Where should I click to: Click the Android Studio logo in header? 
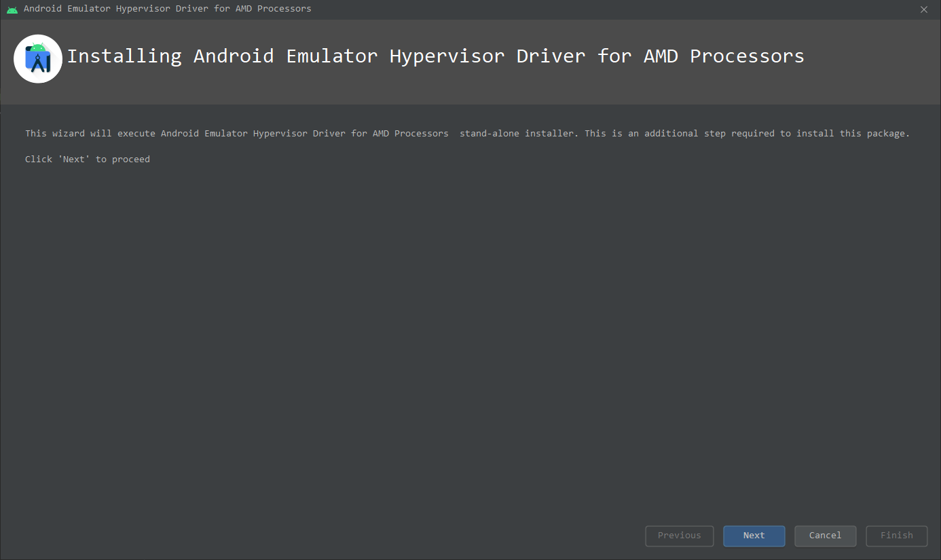38,59
